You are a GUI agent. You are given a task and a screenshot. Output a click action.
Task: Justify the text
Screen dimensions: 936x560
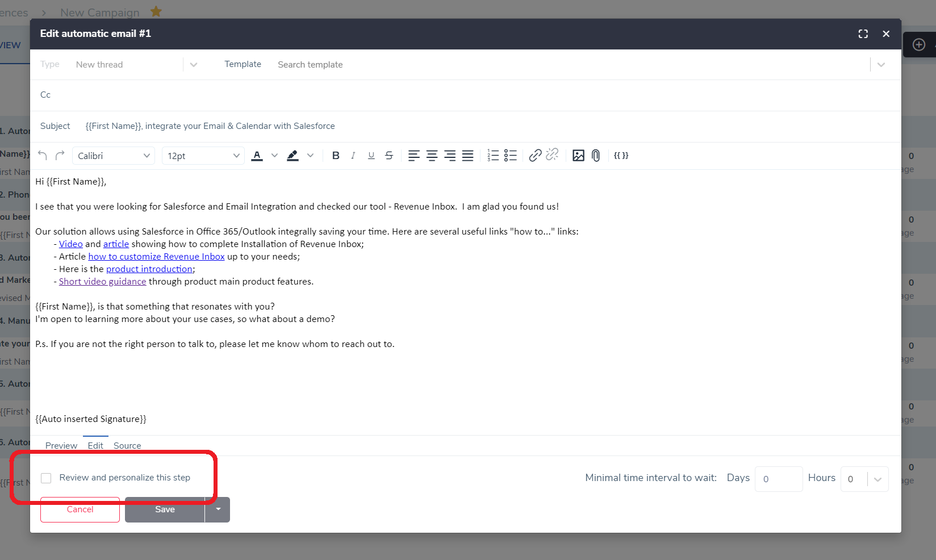467,156
